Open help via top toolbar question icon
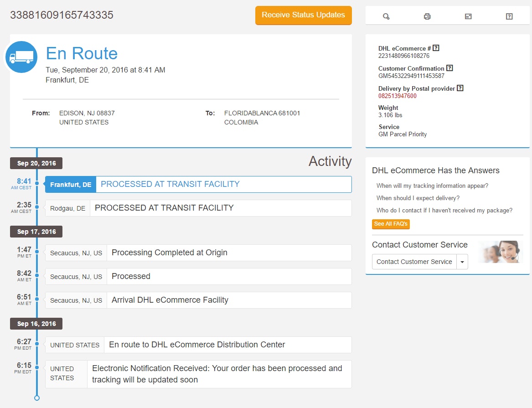This screenshot has height=408, width=532. (x=509, y=16)
